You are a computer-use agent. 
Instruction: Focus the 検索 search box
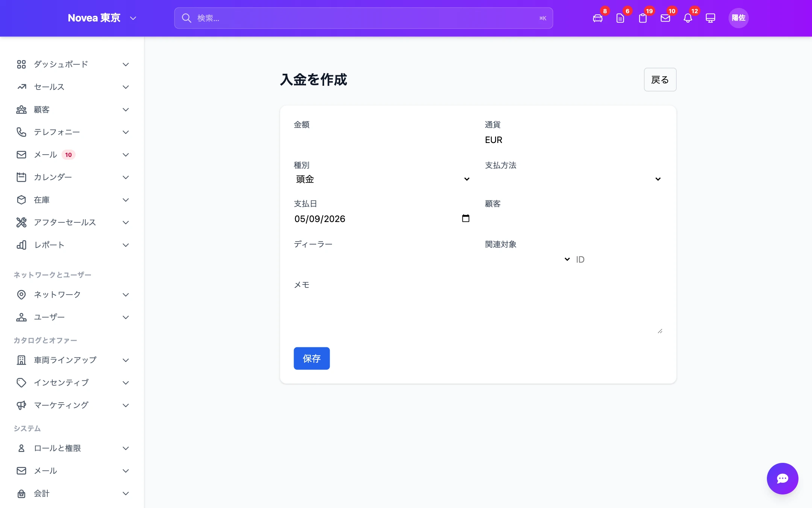pos(364,18)
